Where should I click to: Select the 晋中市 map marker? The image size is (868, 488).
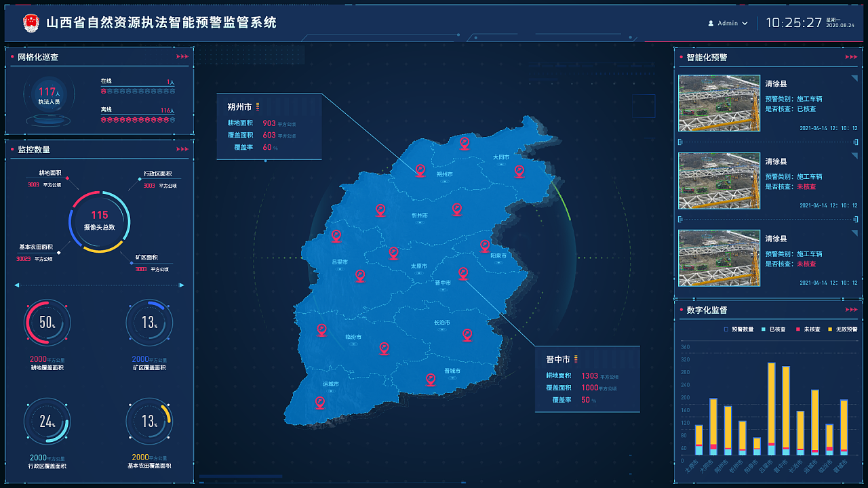pyautogui.click(x=464, y=274)
